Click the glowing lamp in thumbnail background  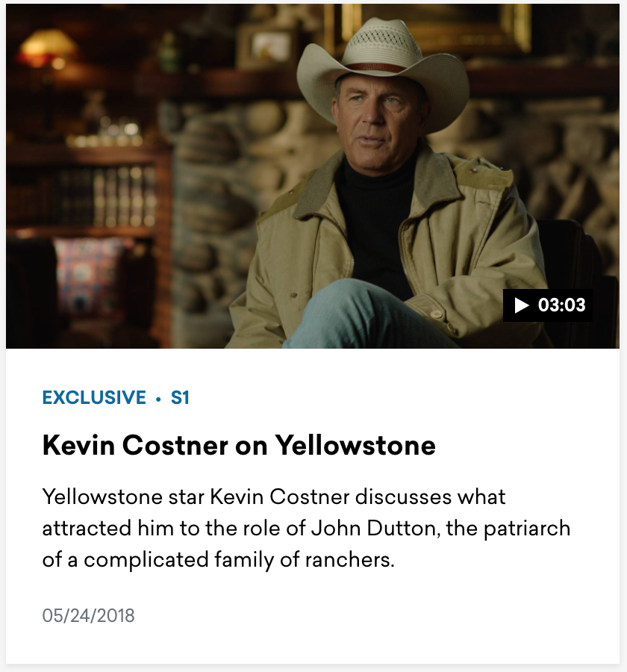[x=47, y=49]
